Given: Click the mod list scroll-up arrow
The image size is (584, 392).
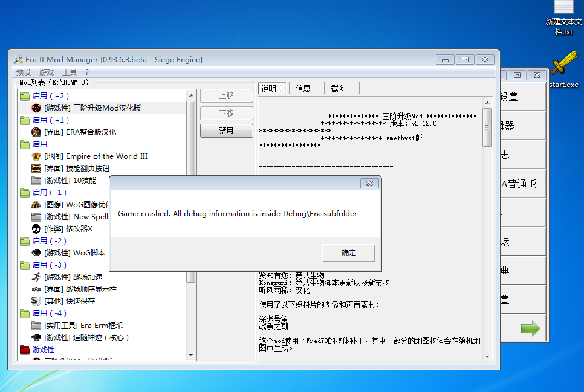Looking at the screenshot, I should [191, 95].
